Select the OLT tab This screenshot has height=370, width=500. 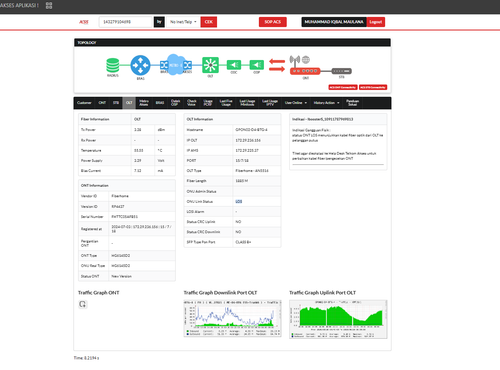point(129,103)
